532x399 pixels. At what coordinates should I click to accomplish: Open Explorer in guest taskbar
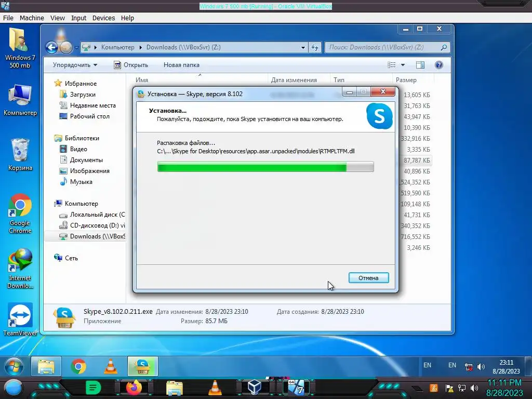46,366
